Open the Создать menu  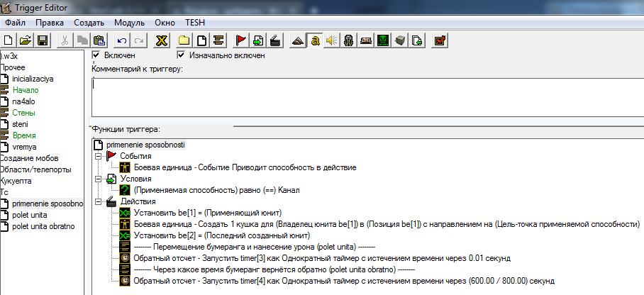pyautogui.click(x=89, y=23)
